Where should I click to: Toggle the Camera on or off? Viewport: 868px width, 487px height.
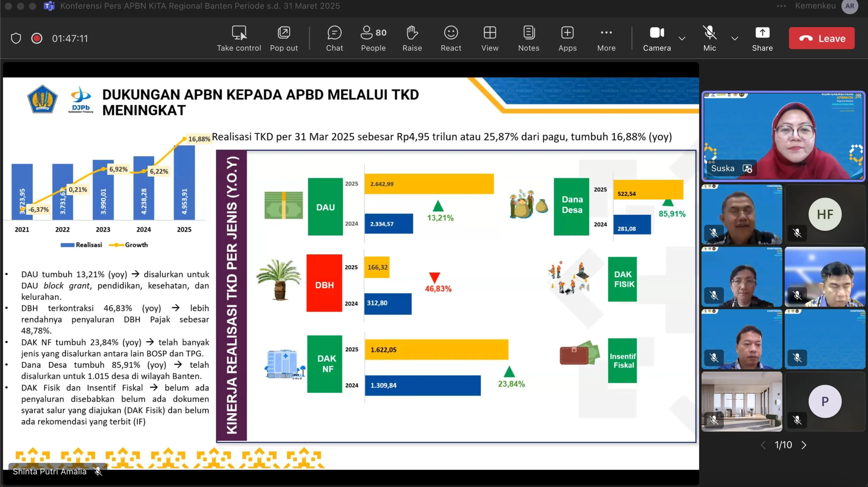(656, 38)
